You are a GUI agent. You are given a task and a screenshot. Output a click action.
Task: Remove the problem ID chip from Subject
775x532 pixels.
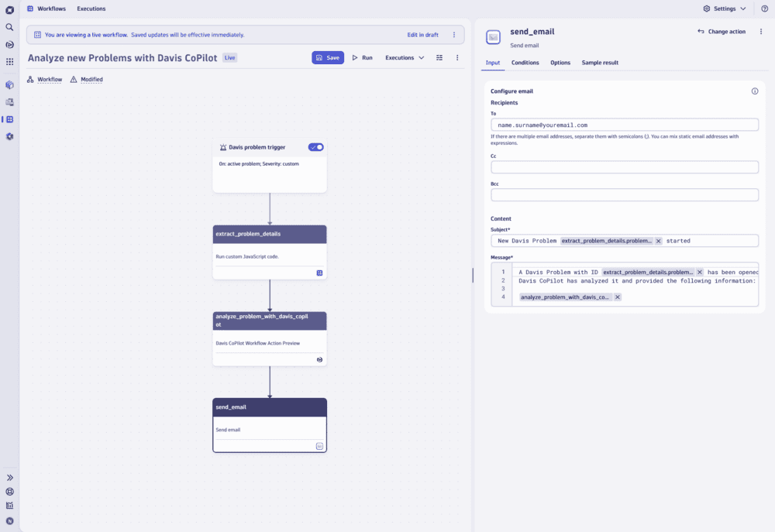658,241
